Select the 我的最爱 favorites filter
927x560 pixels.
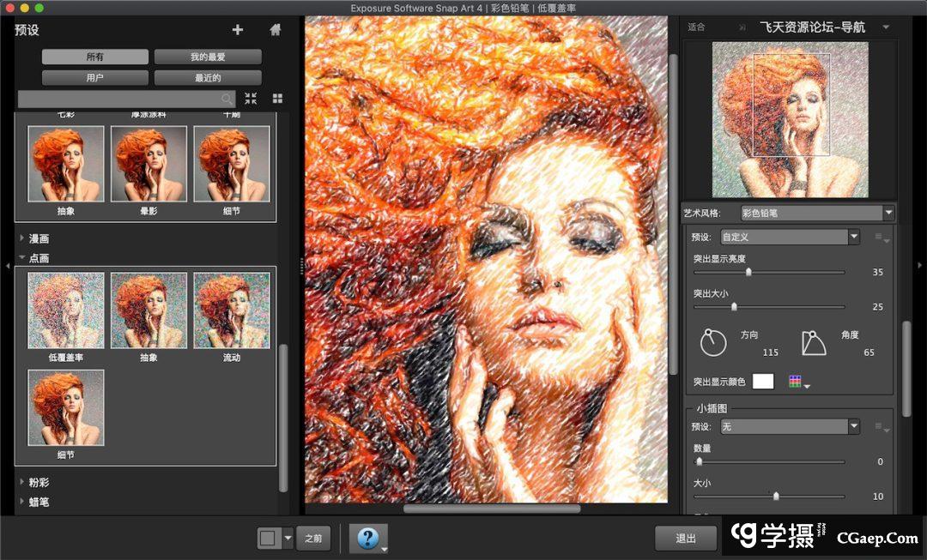click(208, 57)
